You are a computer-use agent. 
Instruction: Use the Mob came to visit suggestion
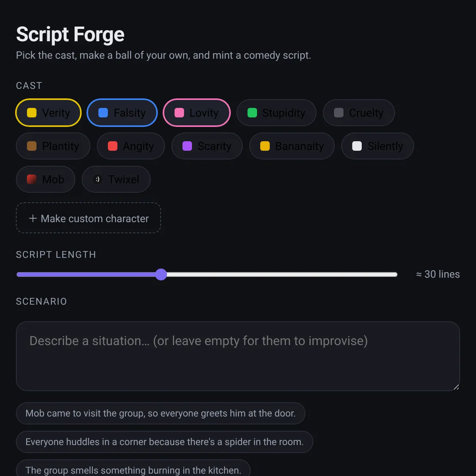pyautogui.click(x=161, y=413)
